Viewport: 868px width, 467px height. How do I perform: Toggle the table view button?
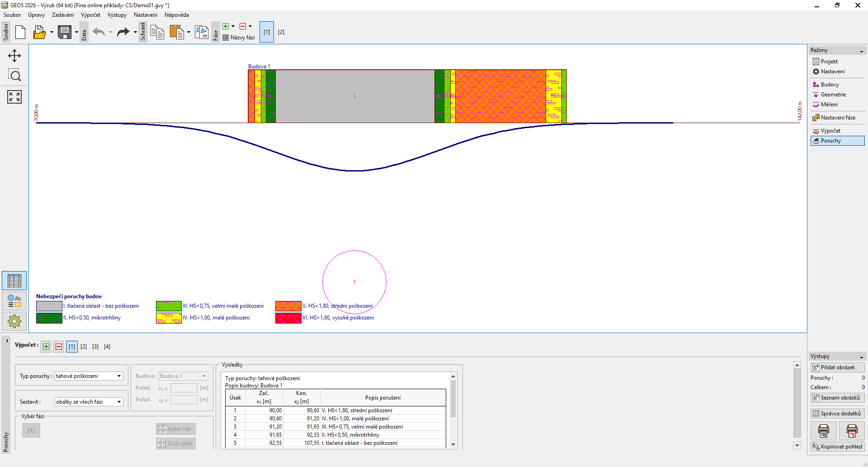pos(14,281)
